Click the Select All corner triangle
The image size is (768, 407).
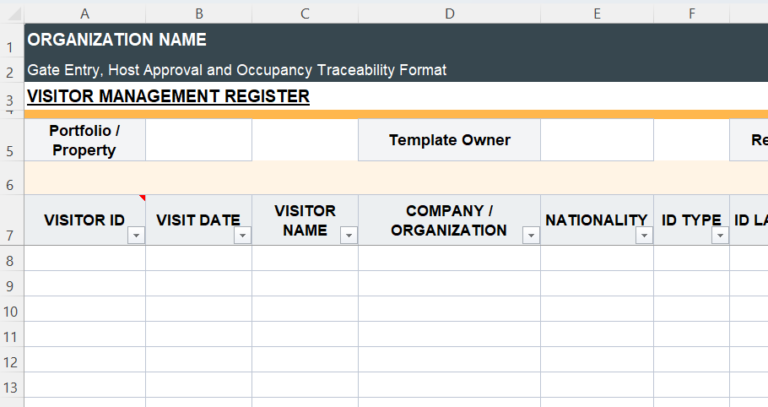coord(15,15)
